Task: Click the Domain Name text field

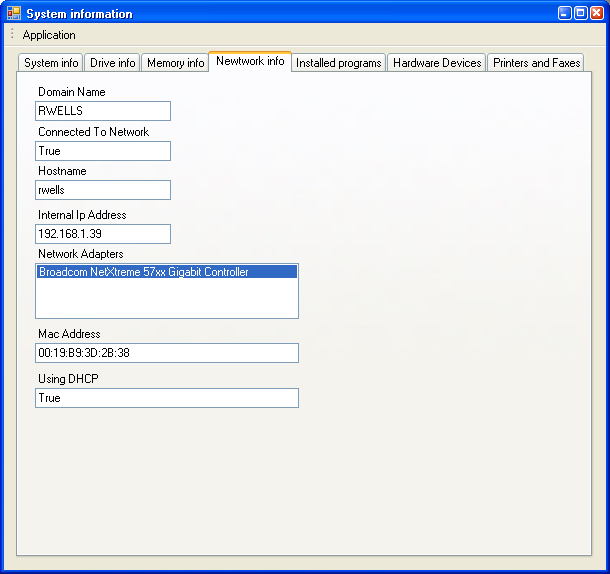Action: click(102, 111)
